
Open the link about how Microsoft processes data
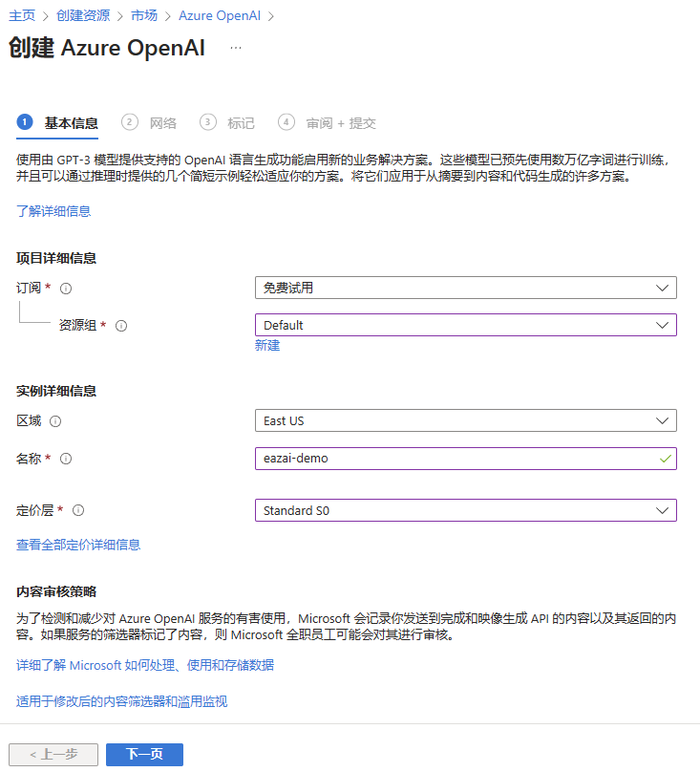click(x=145, y=666)
